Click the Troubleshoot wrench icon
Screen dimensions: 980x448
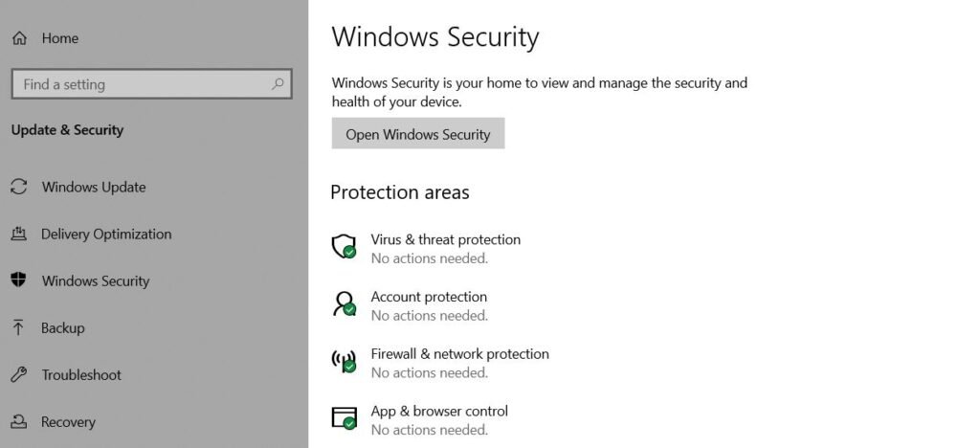point(19,375)
